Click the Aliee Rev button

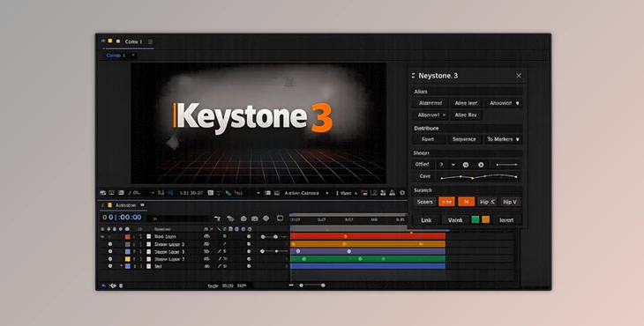(x=466, y=115)
